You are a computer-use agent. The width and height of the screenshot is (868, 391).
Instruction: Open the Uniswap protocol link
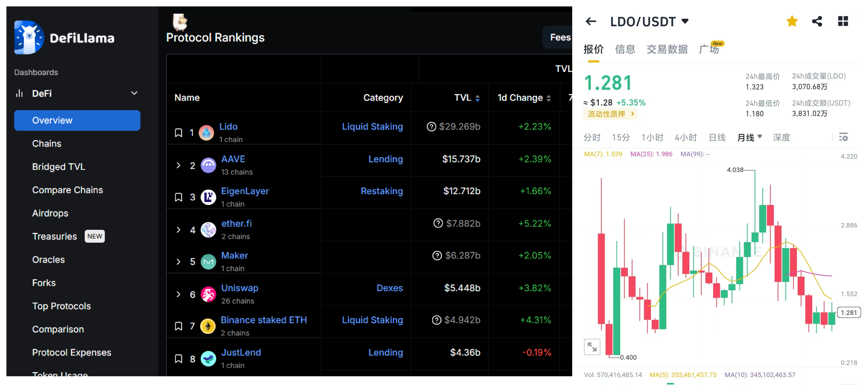pyautogui.click(x=240, y=288)
